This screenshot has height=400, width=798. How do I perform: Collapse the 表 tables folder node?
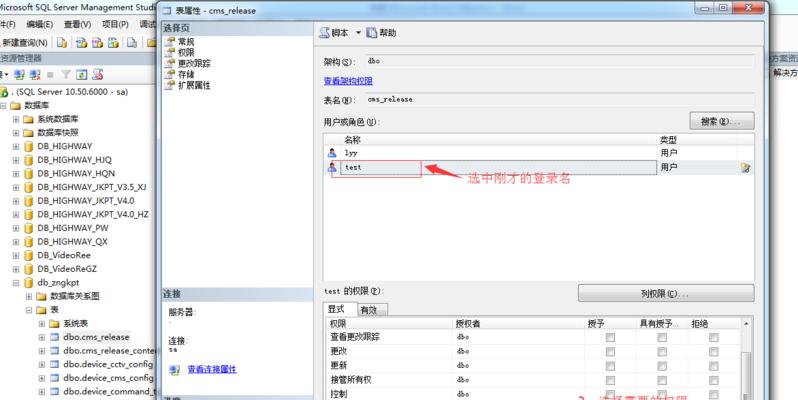28,310
